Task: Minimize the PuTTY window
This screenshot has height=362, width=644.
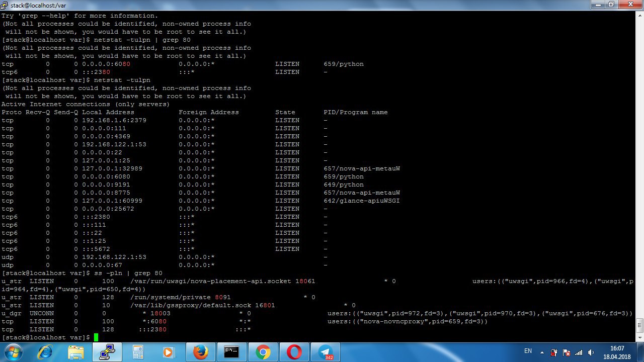Action: 598,5
